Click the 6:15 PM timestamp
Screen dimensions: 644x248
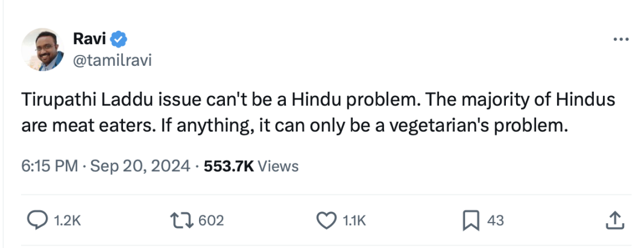click(x=49, y=166)
